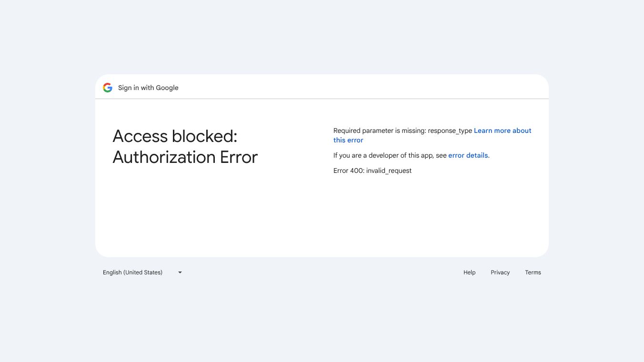This screenshot has height=362, width=644.
Task: Open the Terms footer link
Action: click(x=533, y=272)
